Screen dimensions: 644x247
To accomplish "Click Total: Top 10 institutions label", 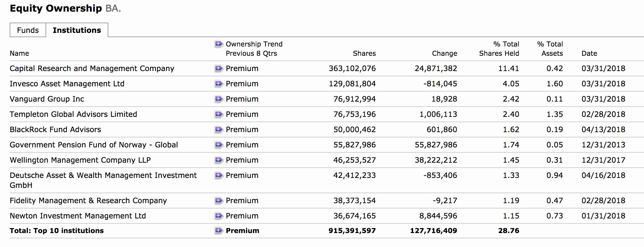I will [x=57, y=230].
